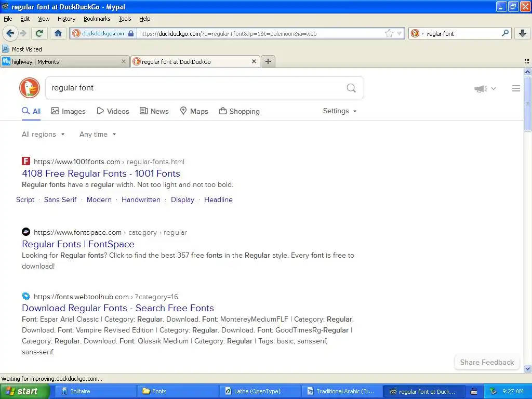The height and width of the screenshot is (399, 532).
Task: Click the magnifier in browser search box
Action: pos(505,33)
